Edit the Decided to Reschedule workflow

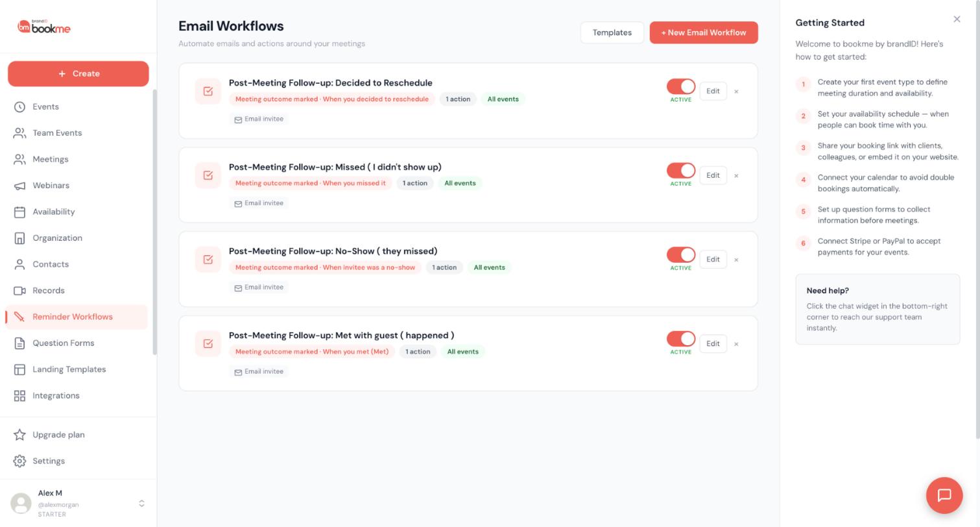tap(713, 91)
